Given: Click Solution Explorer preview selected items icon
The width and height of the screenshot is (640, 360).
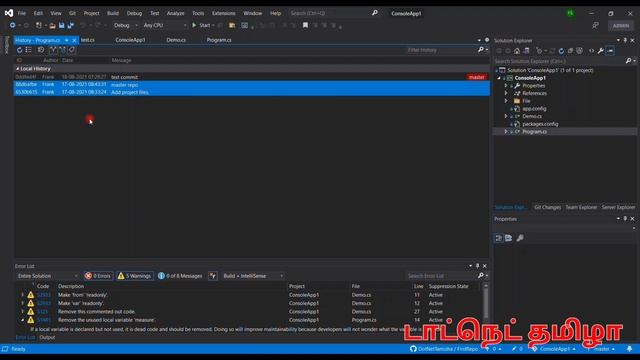Looking at the screenshot, I should [x=610, y=51].
